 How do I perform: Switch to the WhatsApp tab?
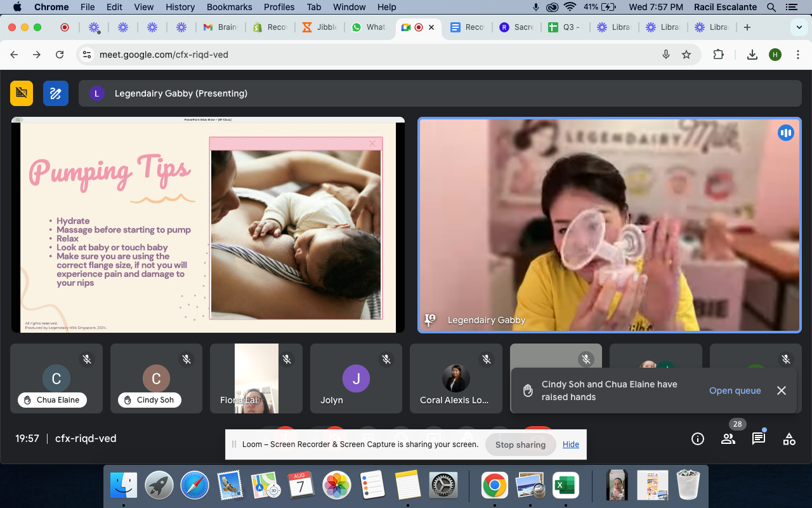[368, 27]
